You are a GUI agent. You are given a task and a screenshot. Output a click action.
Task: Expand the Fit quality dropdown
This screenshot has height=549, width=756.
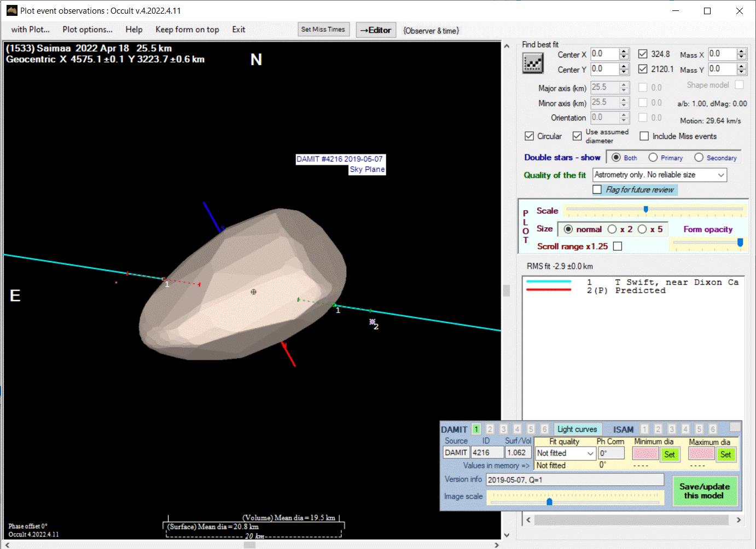[590, 453]
